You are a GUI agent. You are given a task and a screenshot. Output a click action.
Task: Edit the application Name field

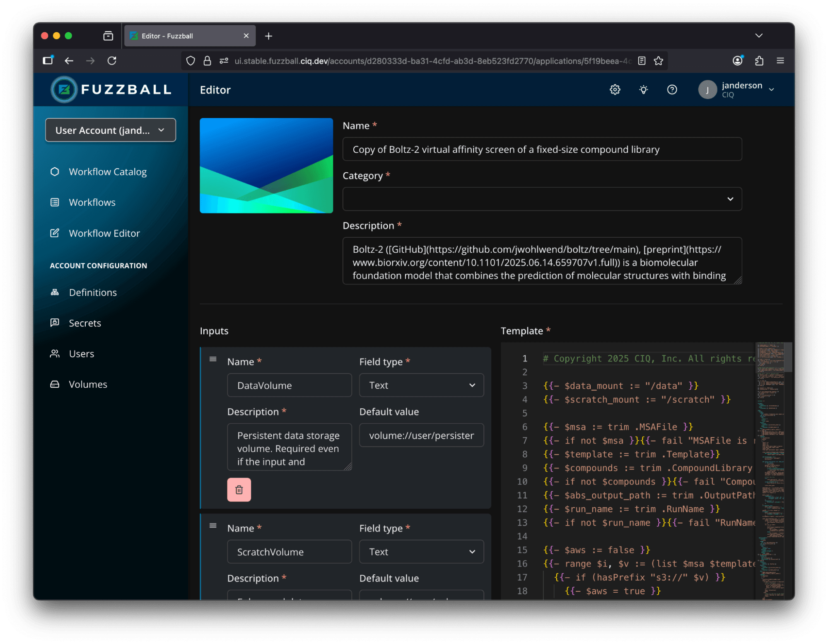tap(542, 149)
